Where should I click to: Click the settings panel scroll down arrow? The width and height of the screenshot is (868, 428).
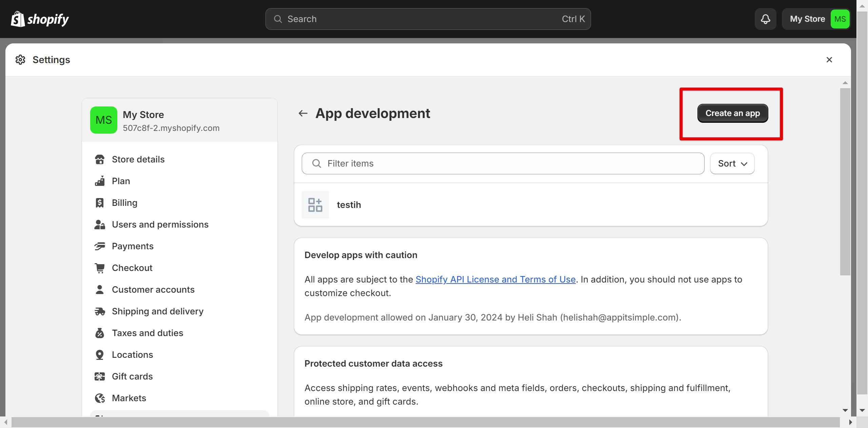(x=845, y=410)
